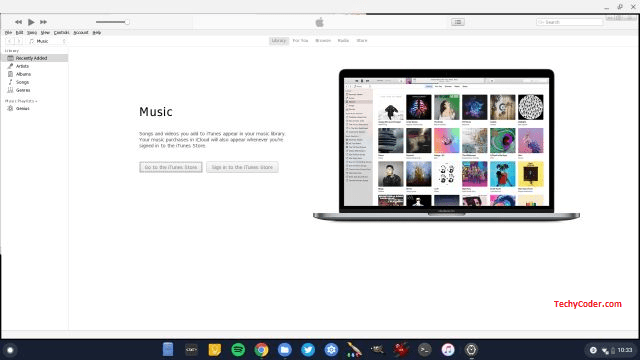Launch Twitter from the shelf
The width and height of the screenshot is (640, 360).
pyautogui.click(x=308, y=350)
